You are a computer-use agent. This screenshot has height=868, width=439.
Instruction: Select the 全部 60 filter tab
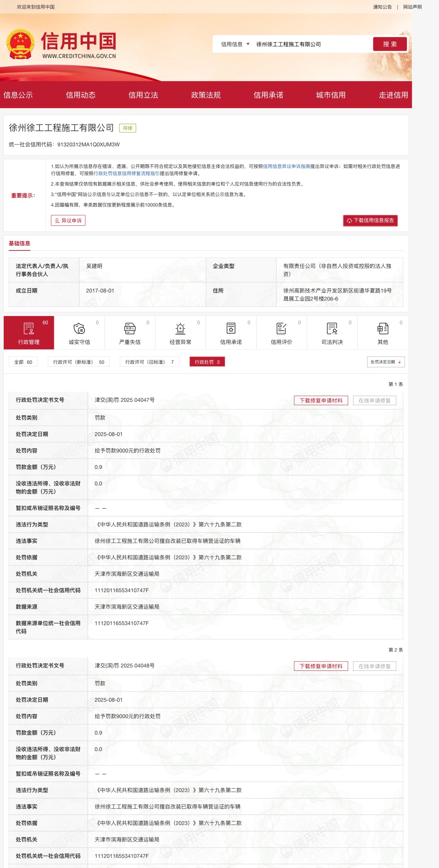(x=23, y=362)
